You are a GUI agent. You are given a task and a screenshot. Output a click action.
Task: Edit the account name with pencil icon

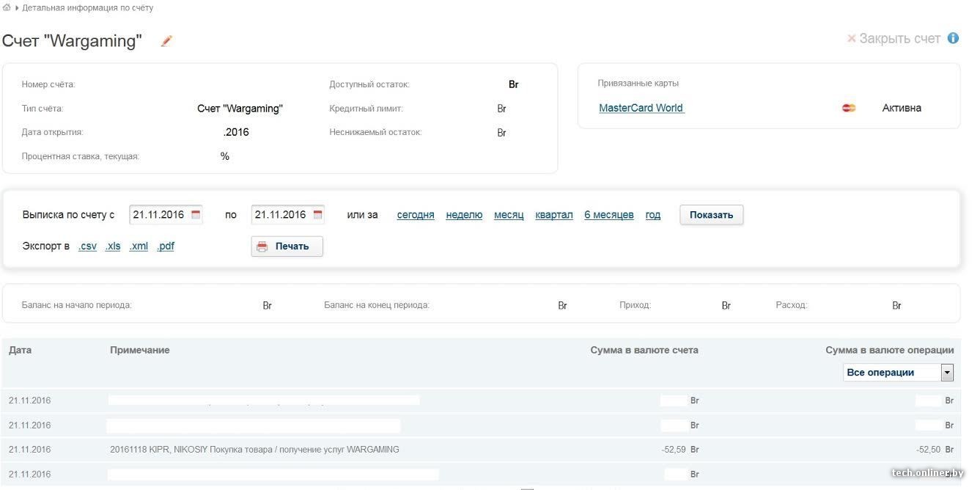pyautogui.click(x=166, y=41)
